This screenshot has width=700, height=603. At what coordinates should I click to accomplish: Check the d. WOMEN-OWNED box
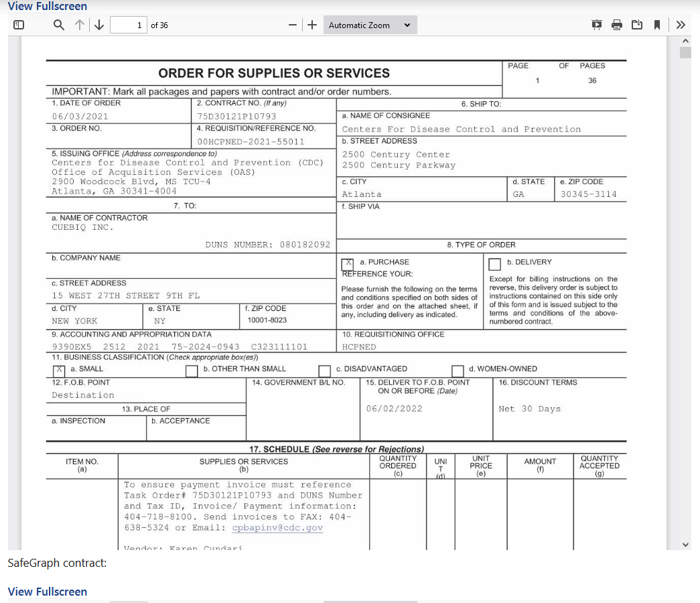click(458, 371)
